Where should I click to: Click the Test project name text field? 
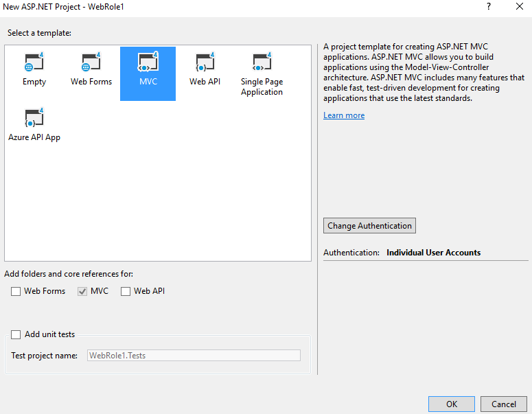[x=194, y=356]
